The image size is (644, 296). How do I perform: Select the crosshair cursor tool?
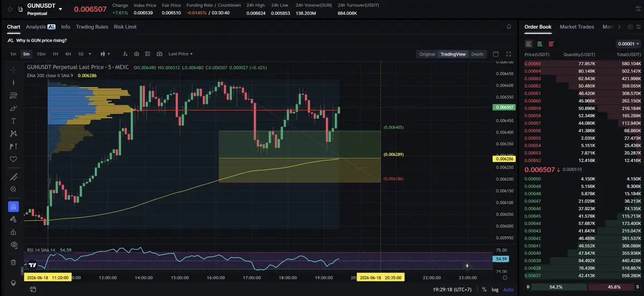13,69
